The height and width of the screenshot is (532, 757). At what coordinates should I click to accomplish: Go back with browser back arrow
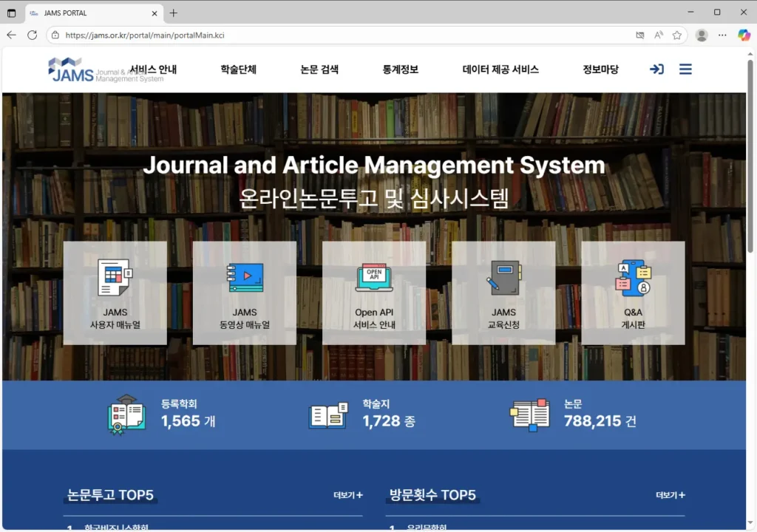12,35
